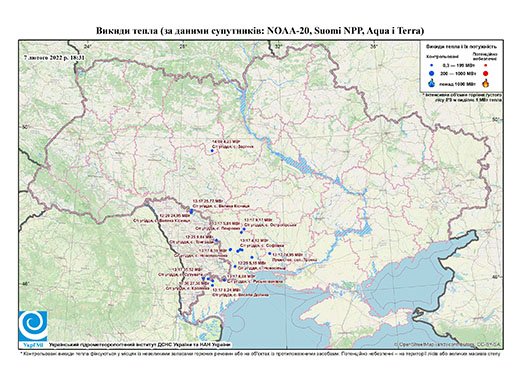The image size is (520, 368).
Task: Select the heat dots at Велика Кісниця
Action: pos(191,211)
